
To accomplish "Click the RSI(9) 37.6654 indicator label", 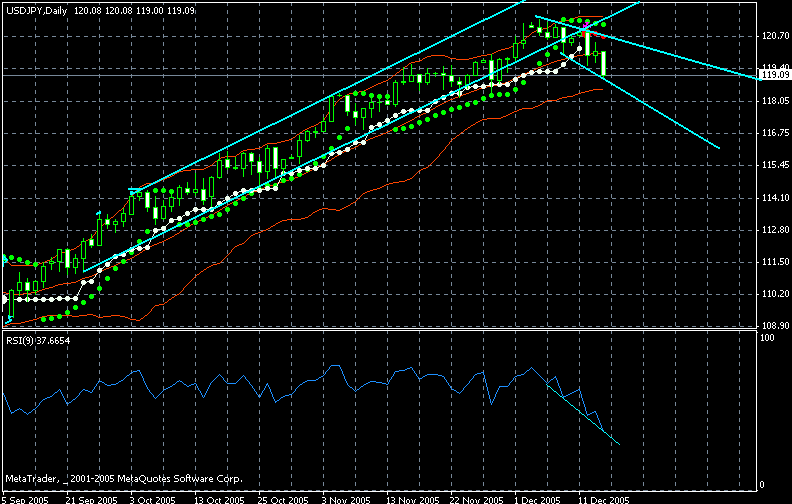I will click(x=38, y=341).
